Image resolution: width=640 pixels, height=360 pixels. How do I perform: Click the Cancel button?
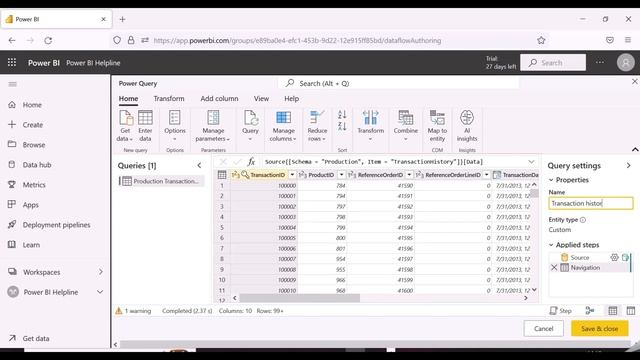(x=543, y=328)
